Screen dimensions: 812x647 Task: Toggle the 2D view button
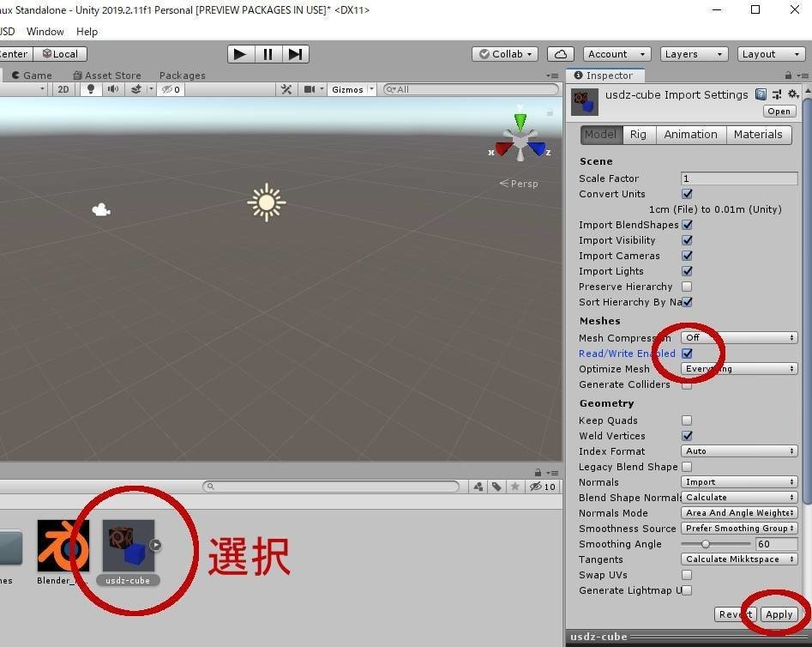coord(63,89)
